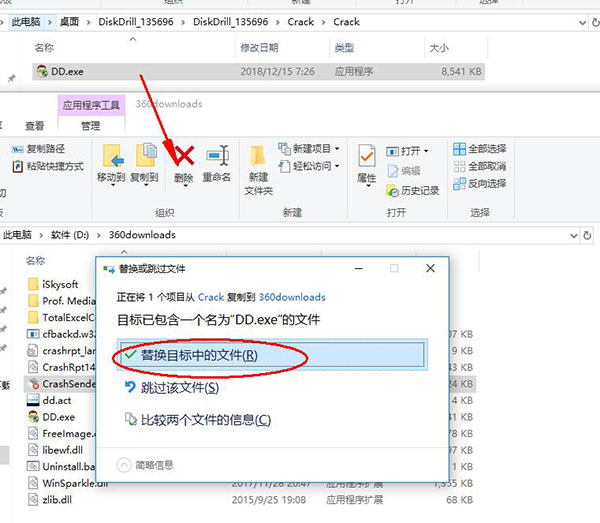Image resolution: width=600 pixels, height=523 pixels.
Task: Click the 简略信息 toggle in the dialog
Action: [x=145, y=465]
